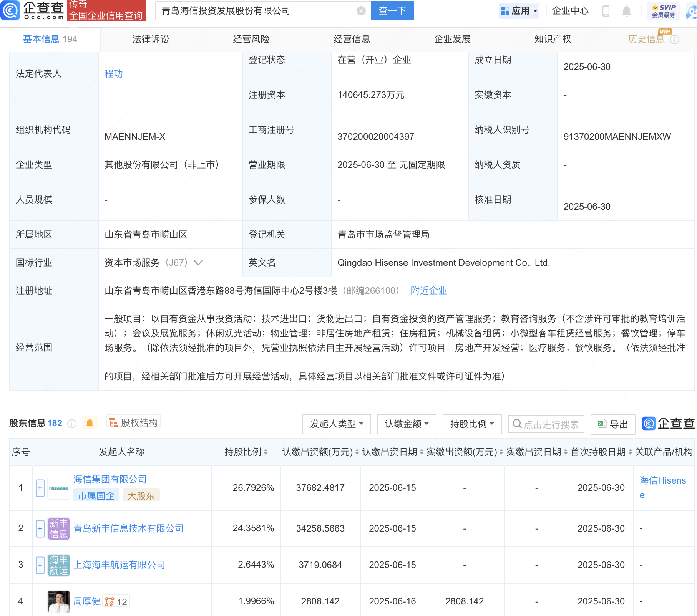Select 纳税人识别号 value 91370200MAENNJEMXW
The image size is (697, 616).
click(x=617, y=137)
